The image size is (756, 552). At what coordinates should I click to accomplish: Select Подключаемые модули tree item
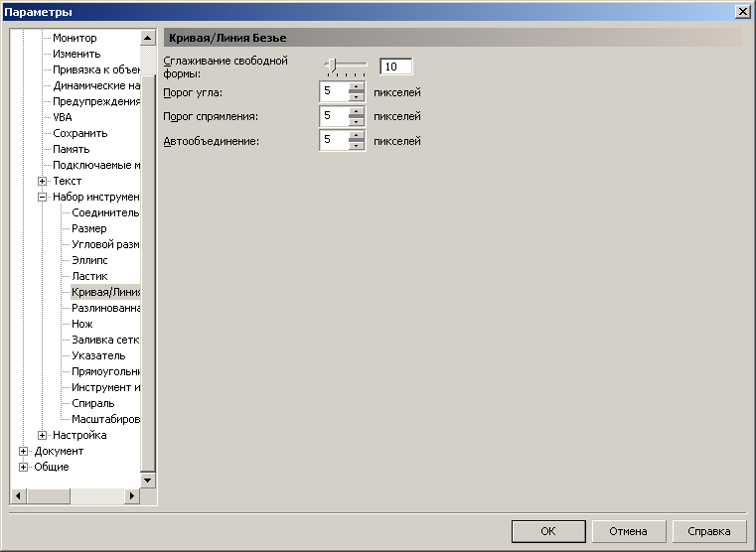(x=96, y=165)
